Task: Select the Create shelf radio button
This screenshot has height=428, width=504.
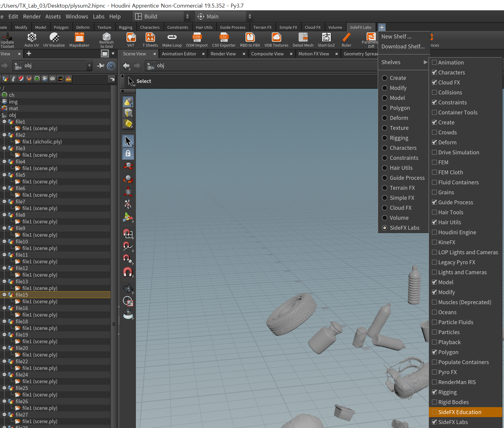Action: [x=385, y=78]
